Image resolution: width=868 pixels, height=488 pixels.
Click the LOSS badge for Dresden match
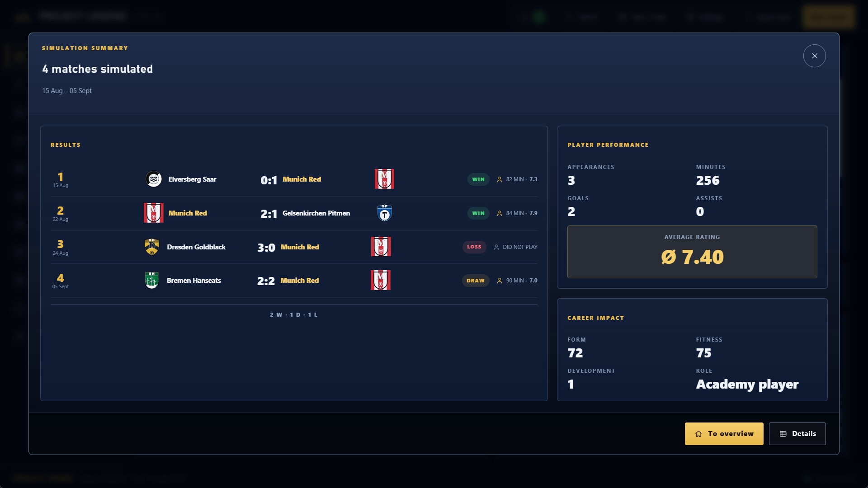point(474,247)
